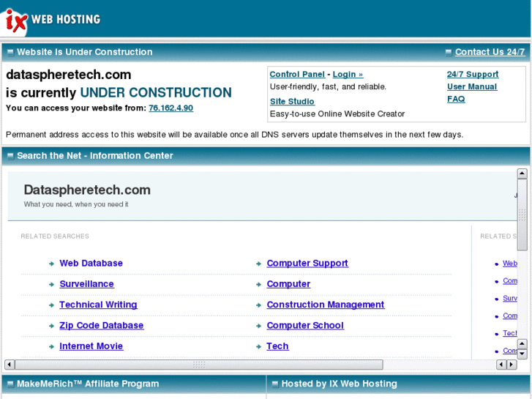Click the left arrow of the wide horizontal scrollbar

tap(10, 365)
